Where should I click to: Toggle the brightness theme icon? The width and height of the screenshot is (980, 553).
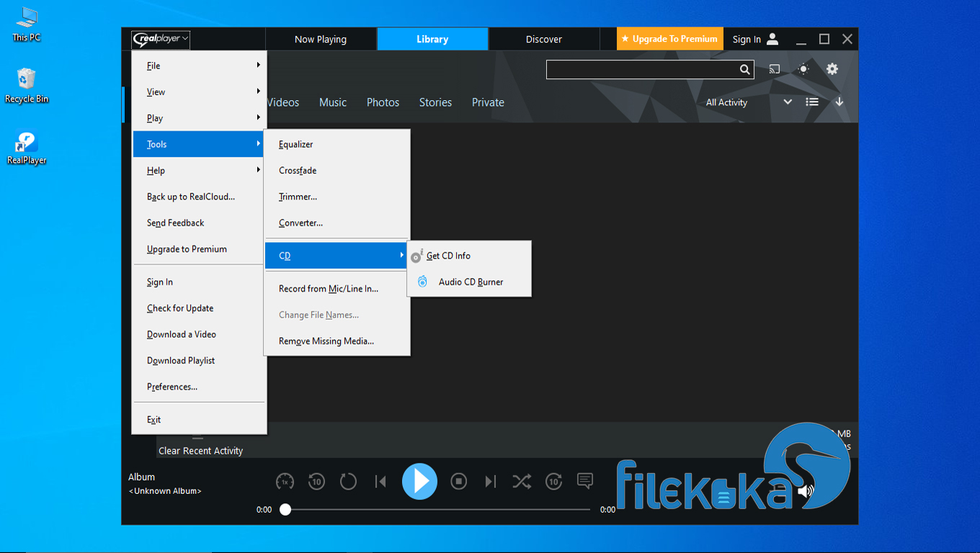pyautogui.click(x=803, y=69)
